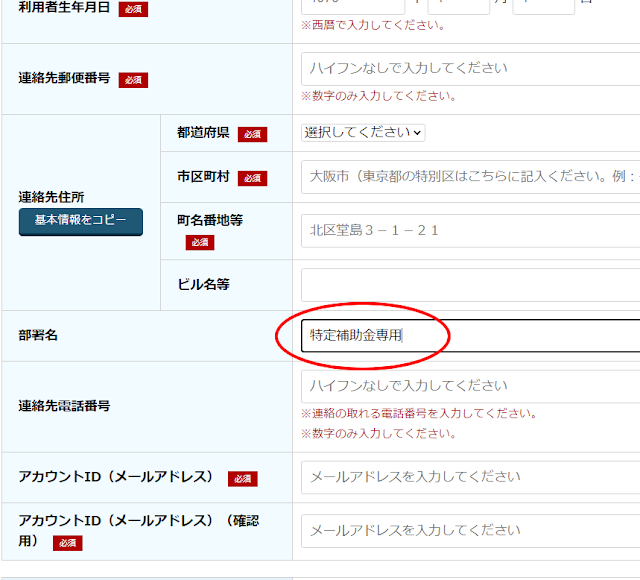Click the 連絡先電話番号 row label
640x580 pixels.
tap(64, 406)
